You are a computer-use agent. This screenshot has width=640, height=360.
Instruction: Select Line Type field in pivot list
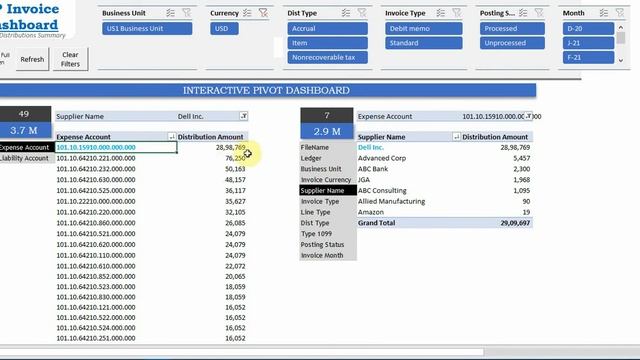(328, 212)
